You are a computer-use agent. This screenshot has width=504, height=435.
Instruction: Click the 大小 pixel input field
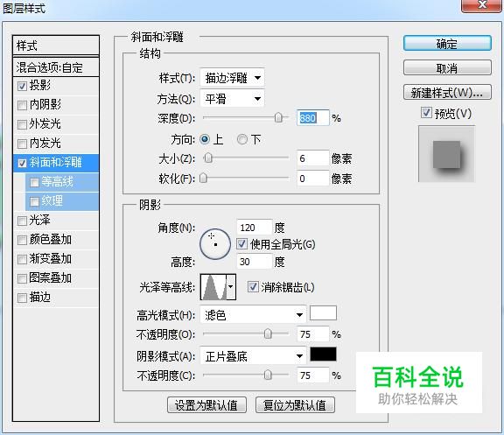pos(312,158)
